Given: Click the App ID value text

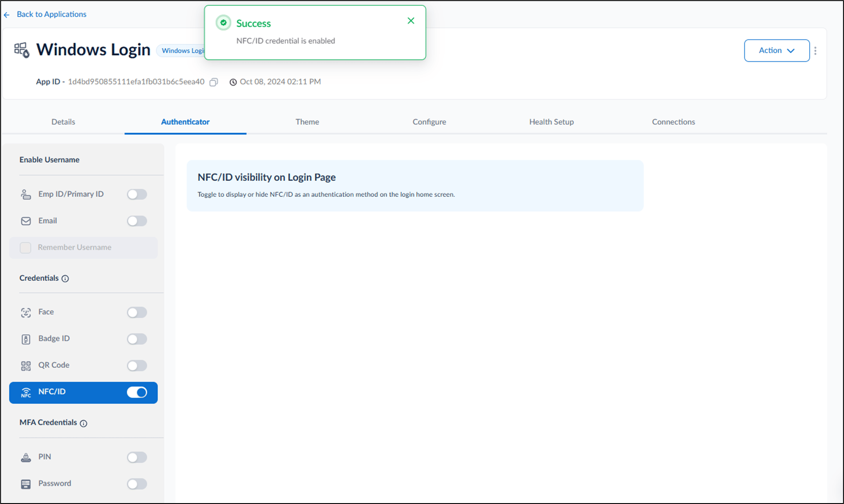Looking at the screenshot, I should click(x=136, y=82).
